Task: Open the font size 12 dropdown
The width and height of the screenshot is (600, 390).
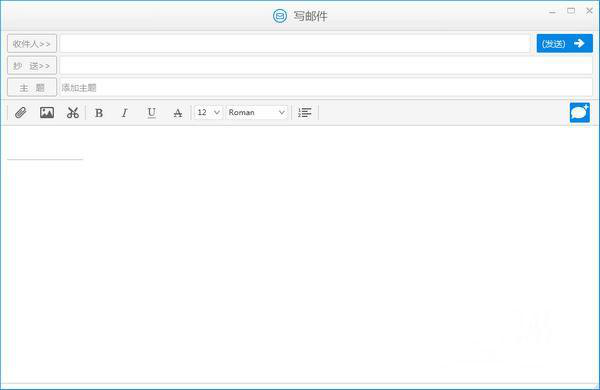Action: coord(208,113)
